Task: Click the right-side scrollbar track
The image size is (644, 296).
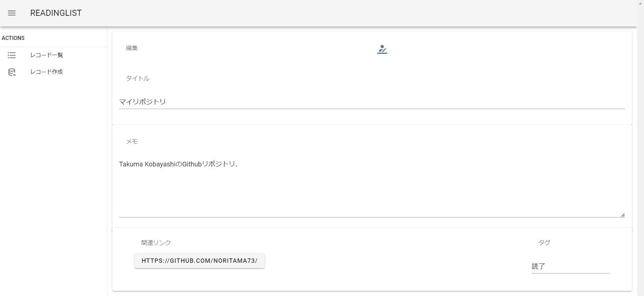Action: [x=640, y=151]
